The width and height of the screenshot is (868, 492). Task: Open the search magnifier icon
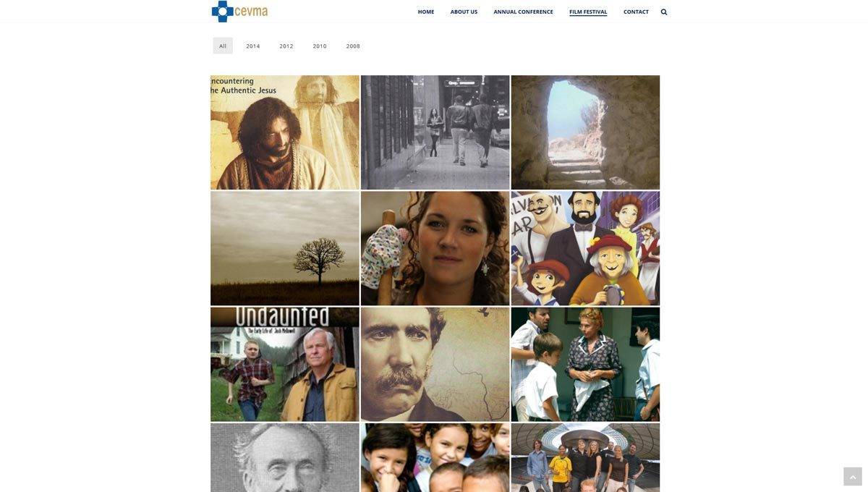point(664,12)
